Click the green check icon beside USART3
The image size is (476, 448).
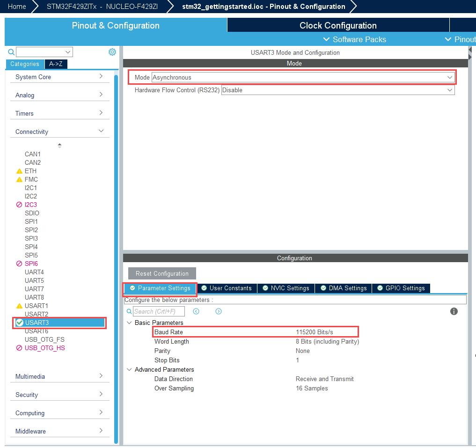[x=20, y=323]
